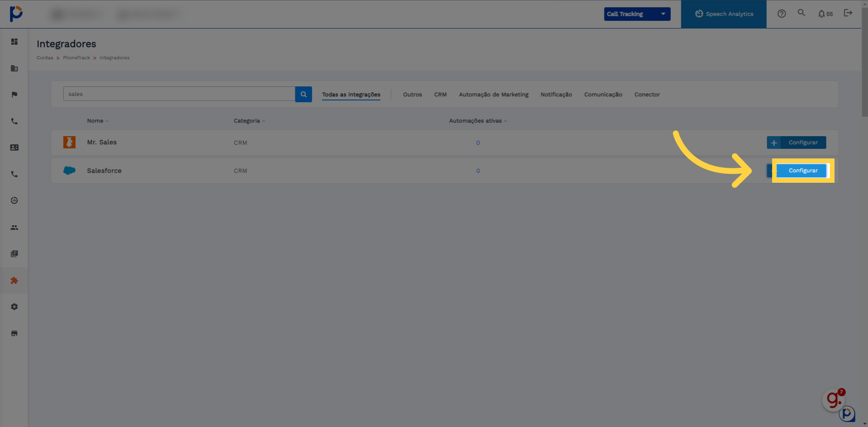The height and width of the screenshot is (427, 868).
Task: Select the Automação de Marketing tab
Action: (493, 95)
